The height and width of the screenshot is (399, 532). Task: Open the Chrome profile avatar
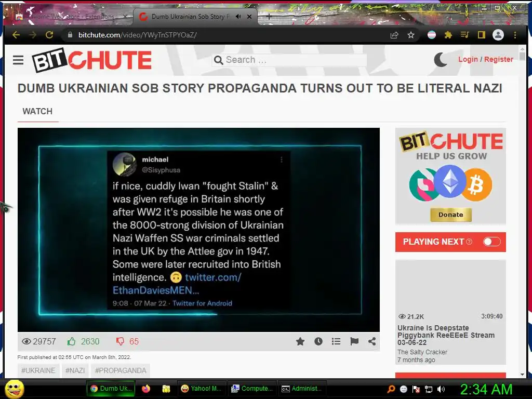click(498, 35)
